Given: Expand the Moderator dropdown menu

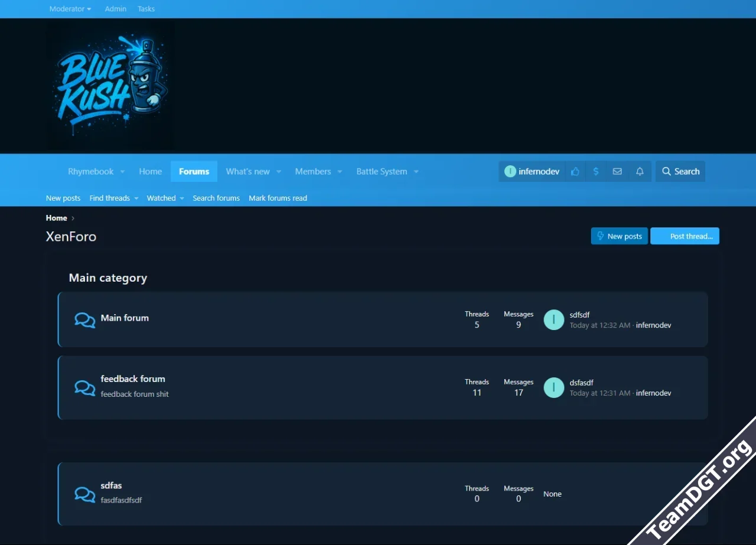Looking at the screenshot, I should tap(70, 9).
